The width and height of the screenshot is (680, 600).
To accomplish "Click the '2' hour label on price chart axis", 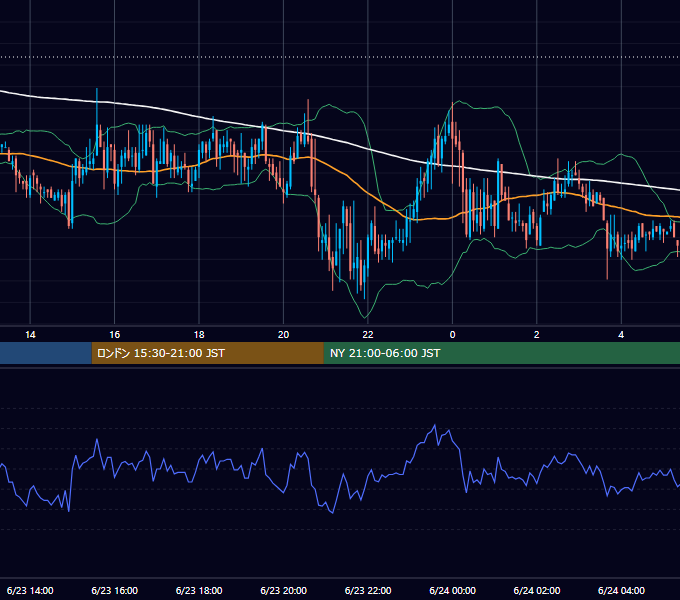I will 536,335.
